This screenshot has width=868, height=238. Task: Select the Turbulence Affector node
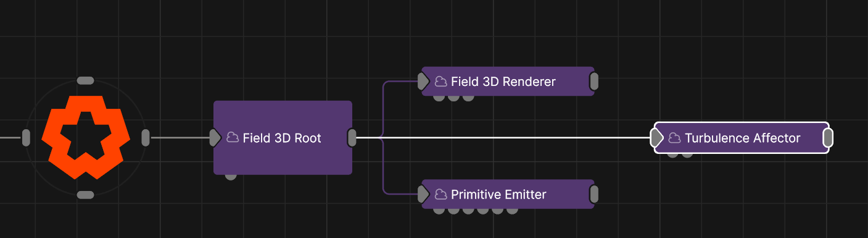[741, 138]
